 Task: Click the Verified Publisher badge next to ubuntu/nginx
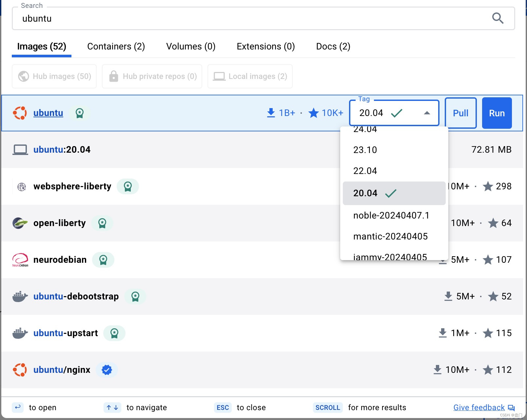click(x=107, y=370)
